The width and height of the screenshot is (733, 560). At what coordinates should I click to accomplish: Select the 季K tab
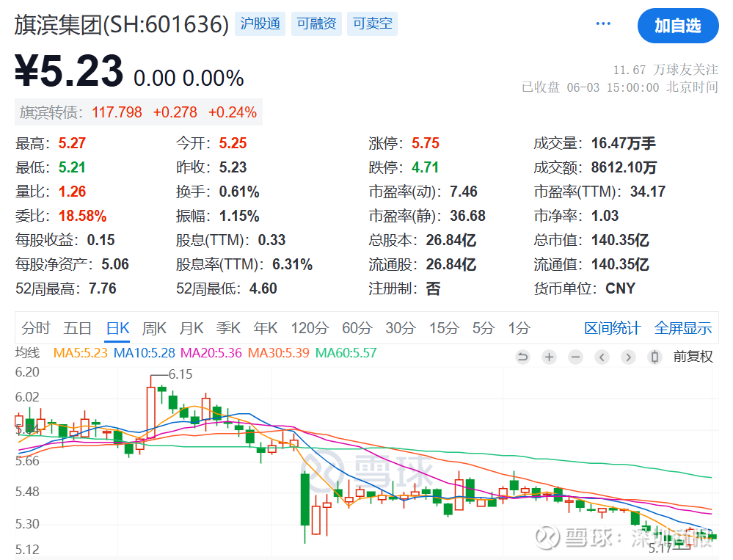(x=228, y=328)
